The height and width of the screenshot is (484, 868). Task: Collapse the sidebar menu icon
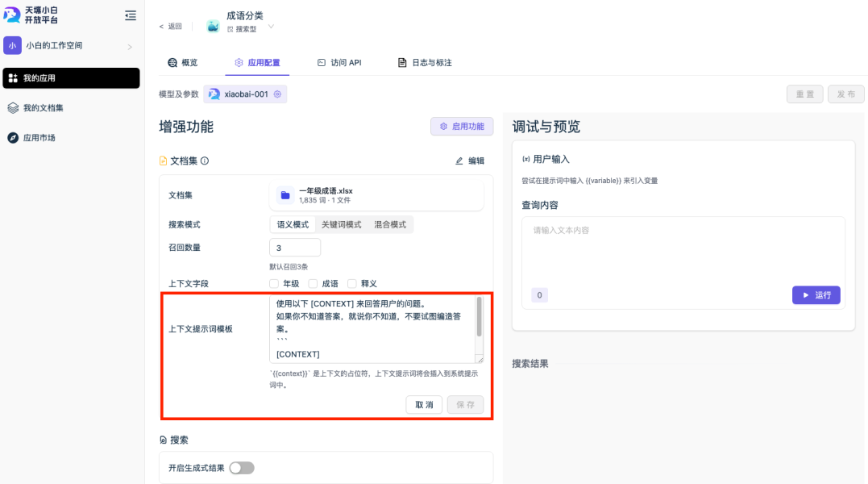[x=131, y=15]
